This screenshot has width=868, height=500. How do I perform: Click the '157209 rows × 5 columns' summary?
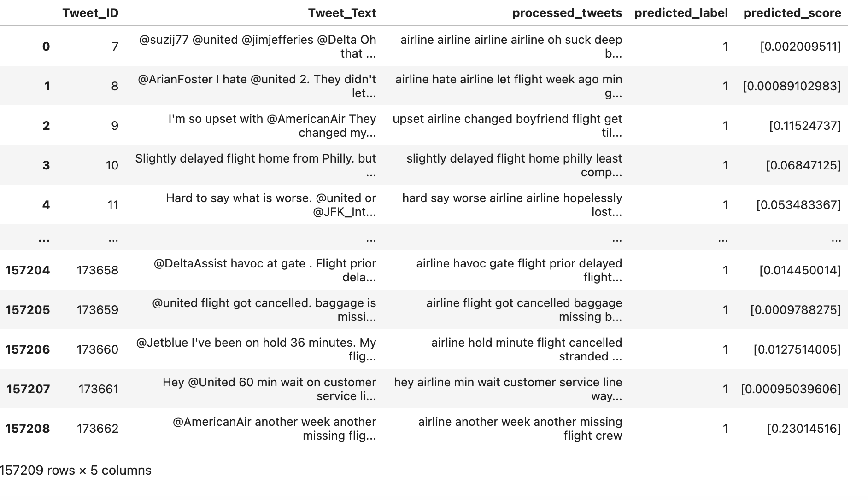76,470
